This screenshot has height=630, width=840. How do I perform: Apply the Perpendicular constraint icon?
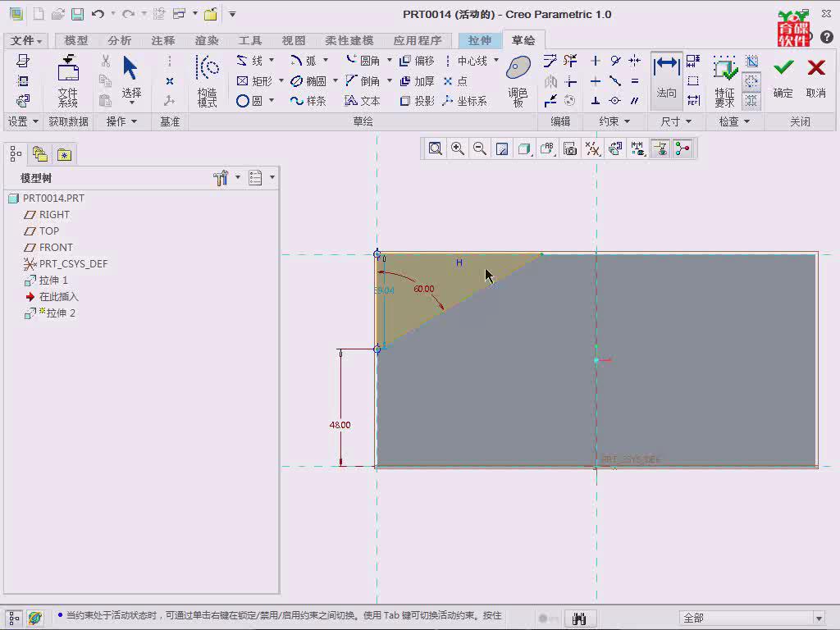click(596, 101)
